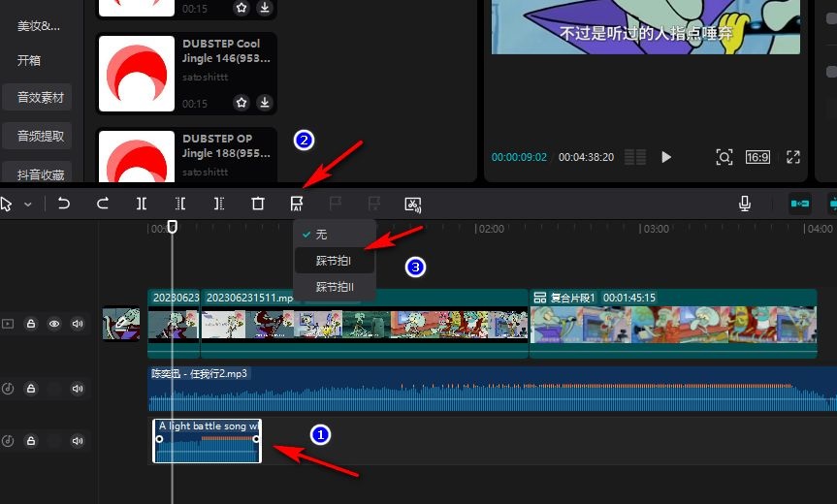
Task: Select 踩节拍I from the beat menu
Action: 334,261
